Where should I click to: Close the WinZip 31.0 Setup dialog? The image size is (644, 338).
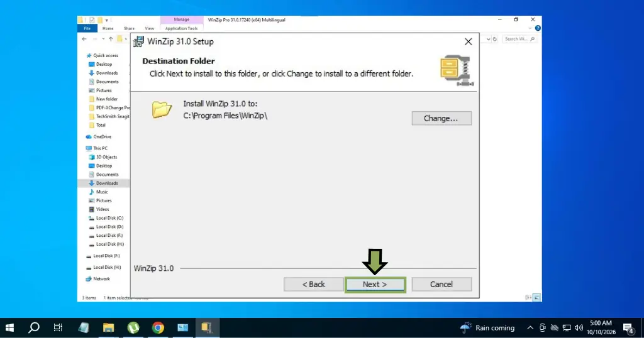468,41
